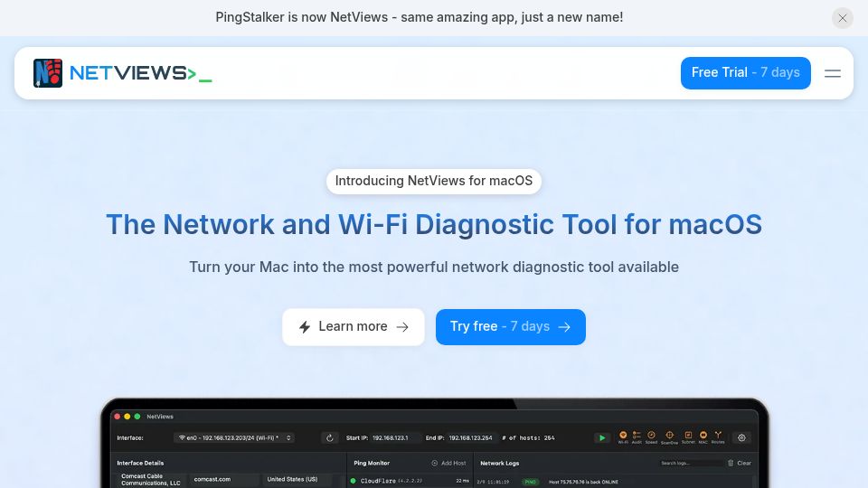Click Add Host in Ping Monitor
This screenshot has width=868, height=488.
click(449, 463)
